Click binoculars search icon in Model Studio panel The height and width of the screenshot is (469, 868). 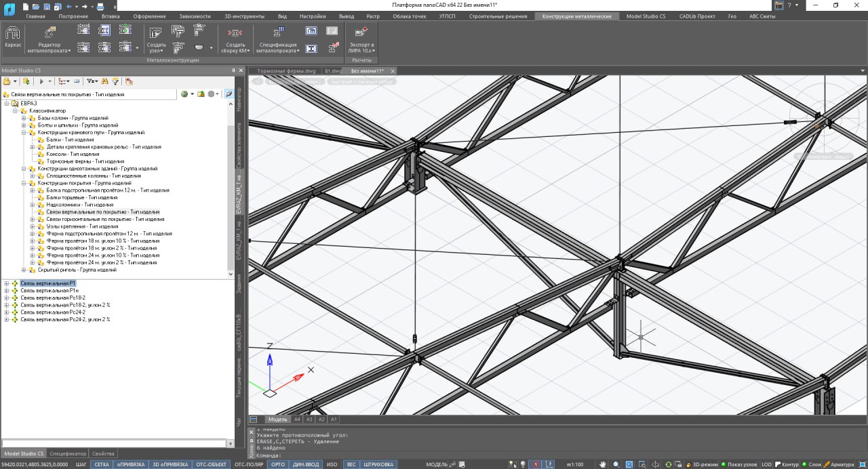click(104, 81)
